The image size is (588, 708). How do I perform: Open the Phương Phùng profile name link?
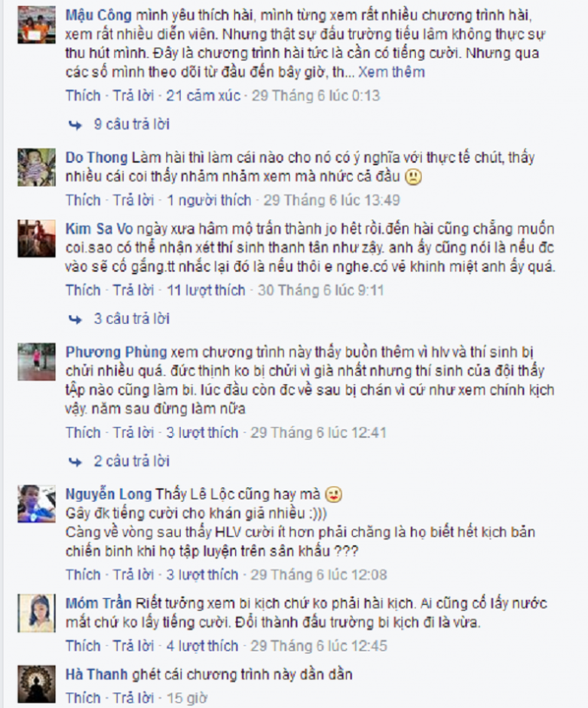(116, 352)
